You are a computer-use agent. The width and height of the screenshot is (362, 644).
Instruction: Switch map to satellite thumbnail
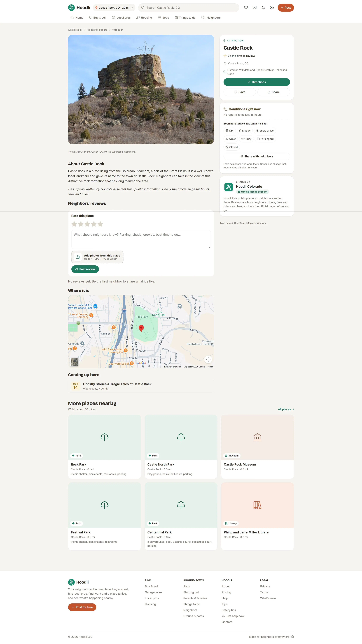(x=74, y=362)
